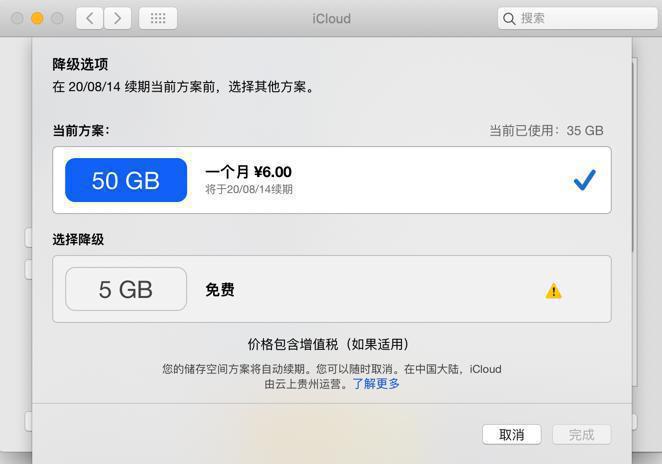Click the 完成 done button
This screenshot has height=464, width=662.
pos(581,434)
